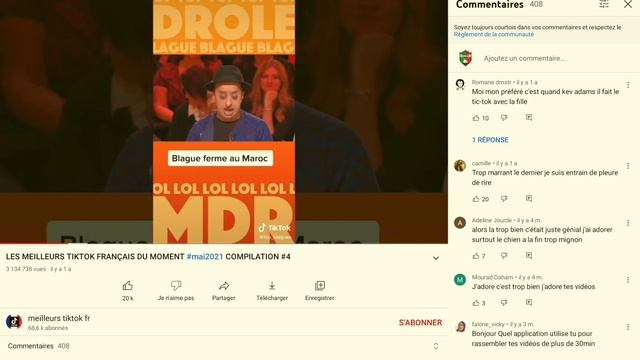
Task: Like camille's comment
Action: pyautogui.click(x=476, y=199)
